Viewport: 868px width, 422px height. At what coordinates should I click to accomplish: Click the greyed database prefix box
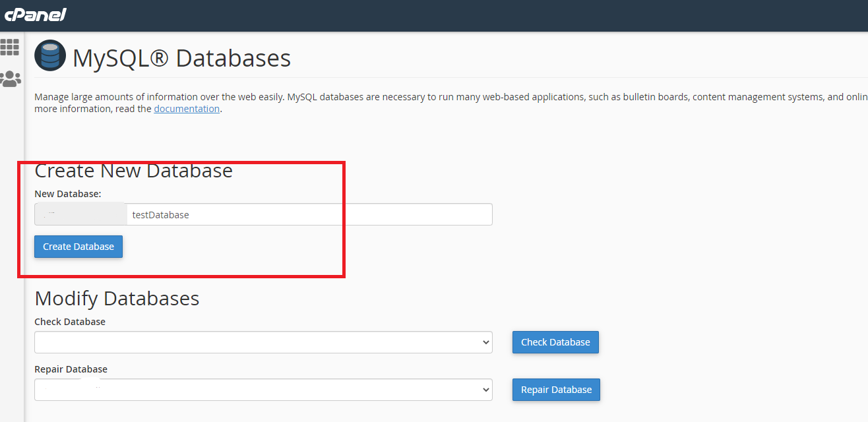pos(80,214)
